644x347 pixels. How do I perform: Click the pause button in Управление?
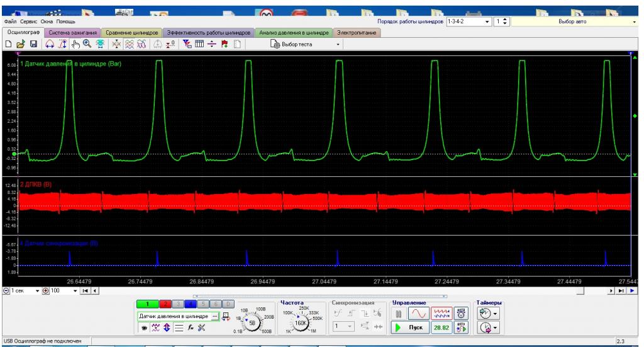point(398,314)
